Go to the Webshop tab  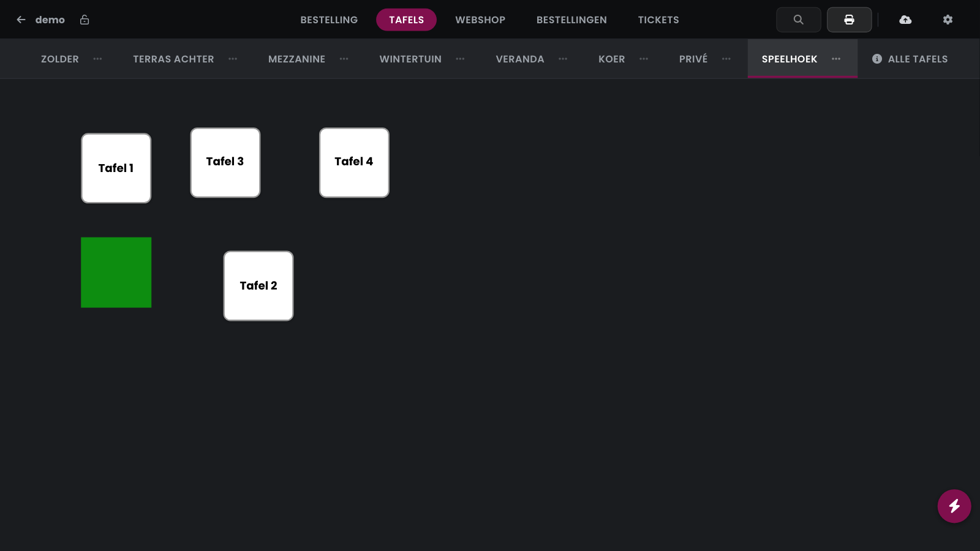(x=480, y=20)
